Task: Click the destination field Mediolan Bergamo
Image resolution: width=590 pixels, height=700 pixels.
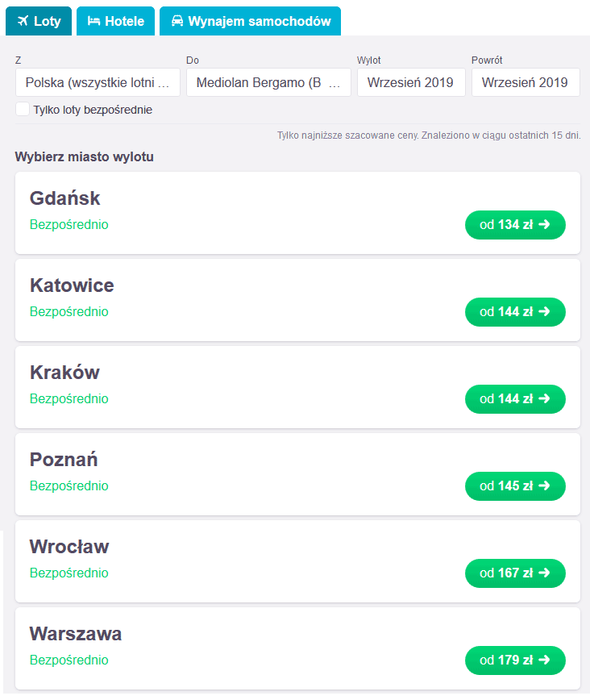Action: (x=268, y=82)
